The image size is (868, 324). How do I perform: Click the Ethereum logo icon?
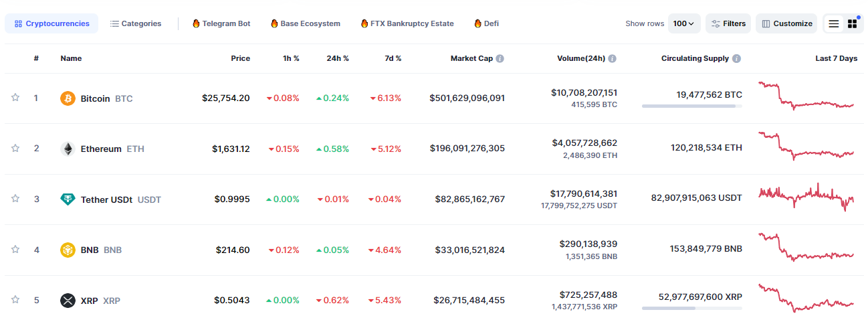click(68, 149)
